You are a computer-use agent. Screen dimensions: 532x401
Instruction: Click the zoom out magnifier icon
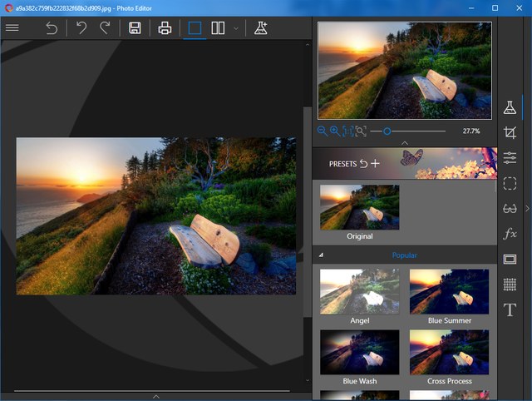322,131
